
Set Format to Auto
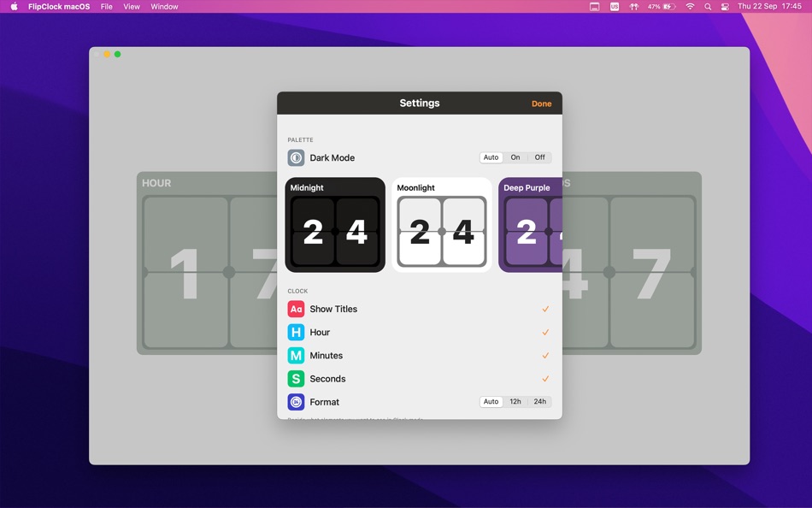tap(491, 402)
